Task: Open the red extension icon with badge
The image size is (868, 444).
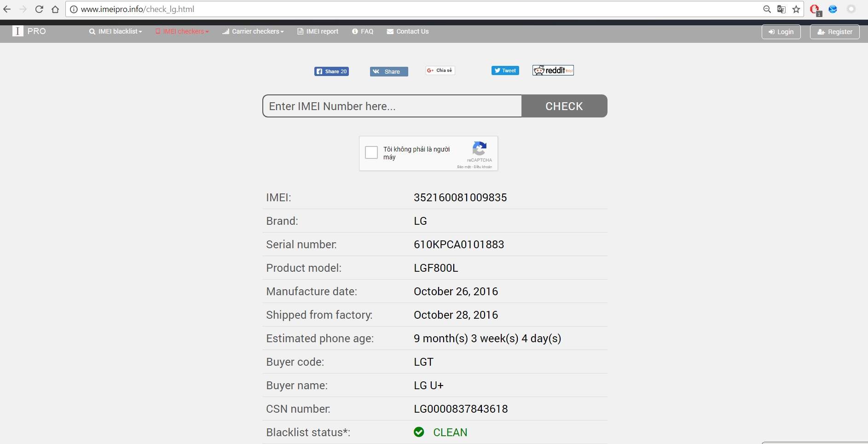Action: click(x=815, y=9)
